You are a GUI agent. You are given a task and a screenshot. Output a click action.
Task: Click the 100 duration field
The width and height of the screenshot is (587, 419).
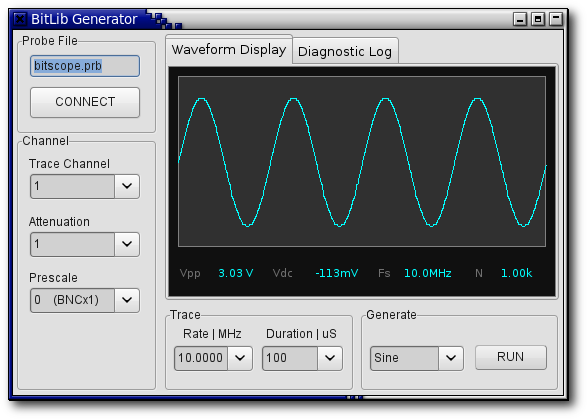[x=290, y=358]
